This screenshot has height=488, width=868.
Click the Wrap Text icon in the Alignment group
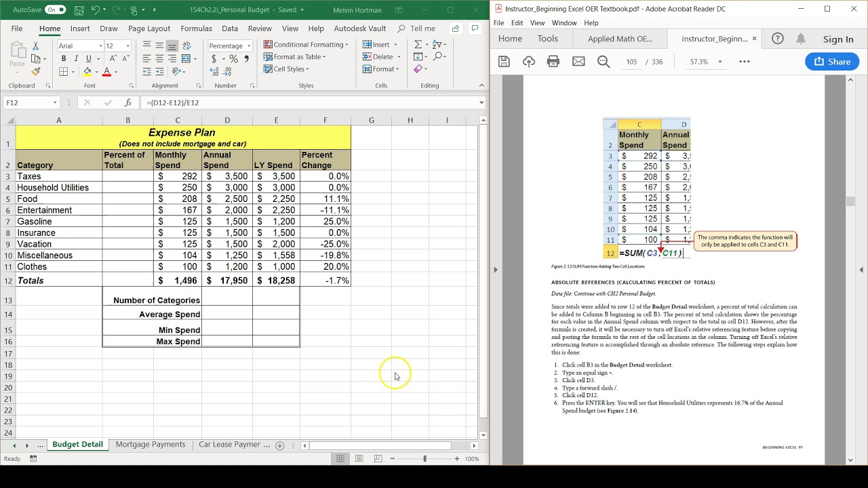pyautogui.click(x=186, y=45)
